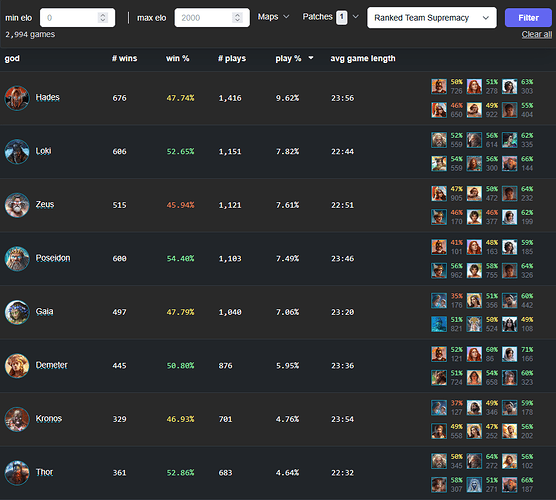556x500 pixels.
Task: Open the Hades name link
Action: point(48,98)
